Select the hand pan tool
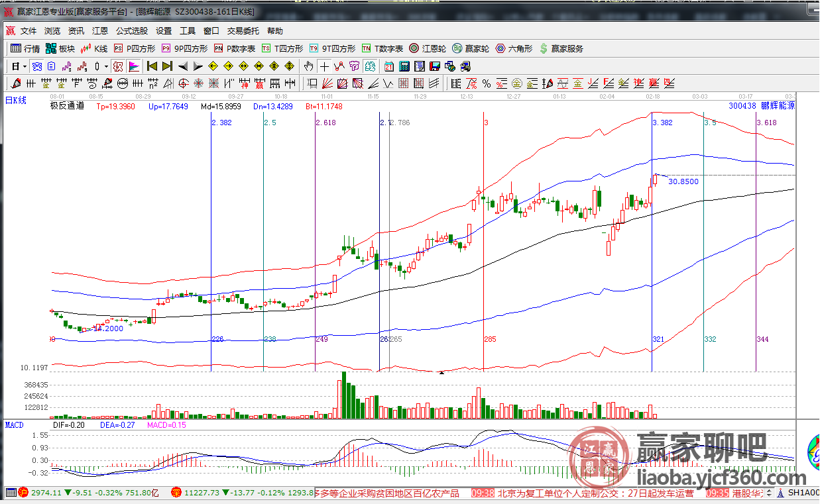820x504 pixels. pos(308,67)
